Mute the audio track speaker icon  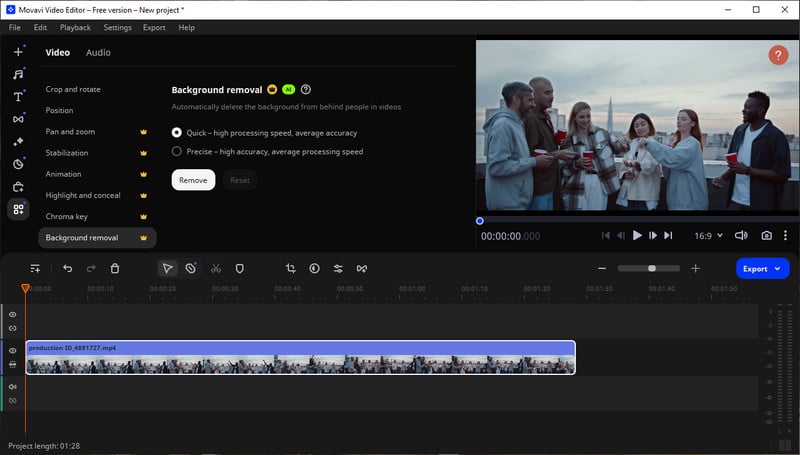(x=13, y=387)
